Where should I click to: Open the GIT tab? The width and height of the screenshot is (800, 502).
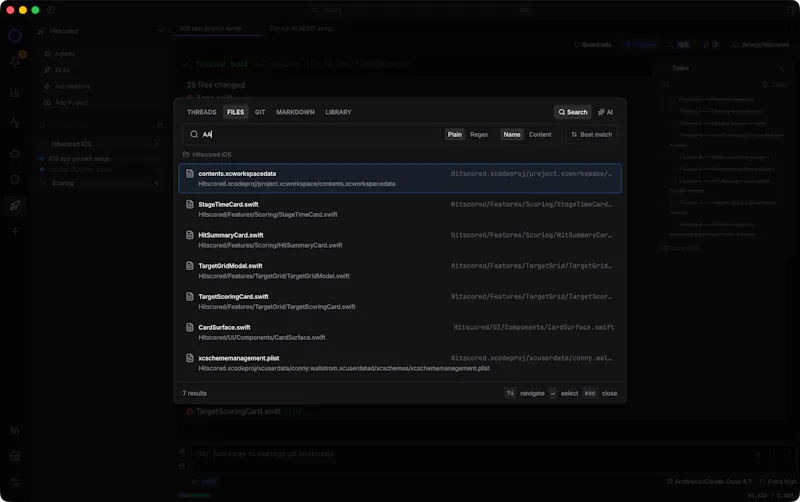260,112
